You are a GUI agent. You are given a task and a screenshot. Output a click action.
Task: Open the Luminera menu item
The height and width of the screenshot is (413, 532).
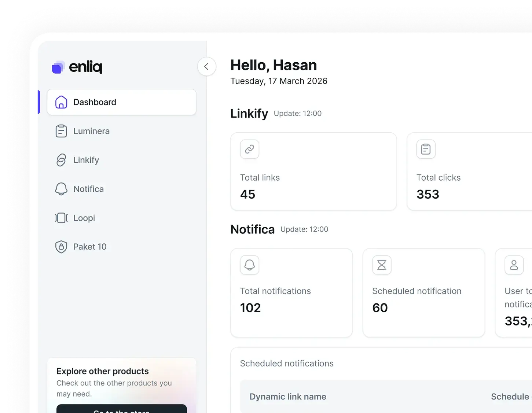tap(122, 131)
